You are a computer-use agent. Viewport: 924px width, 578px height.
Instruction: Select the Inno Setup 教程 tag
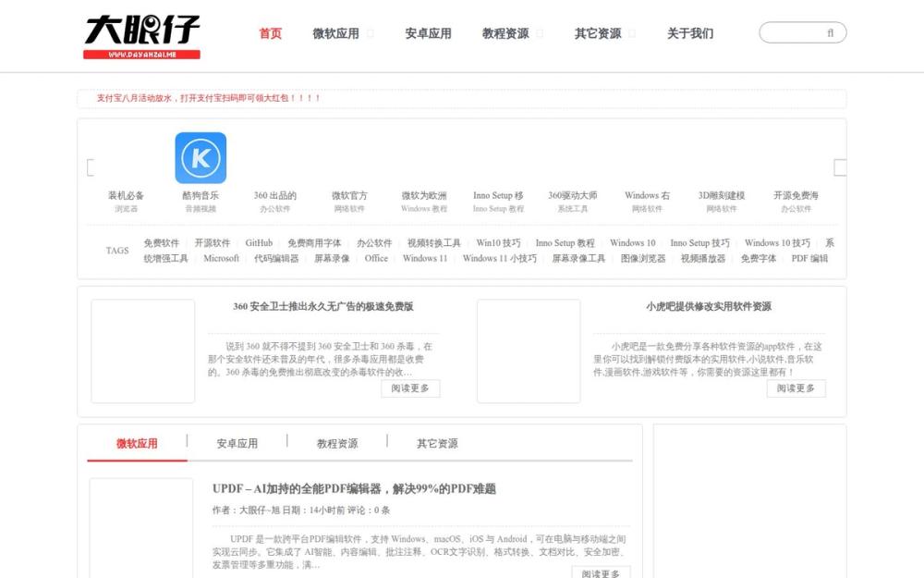tap(565, 243)
